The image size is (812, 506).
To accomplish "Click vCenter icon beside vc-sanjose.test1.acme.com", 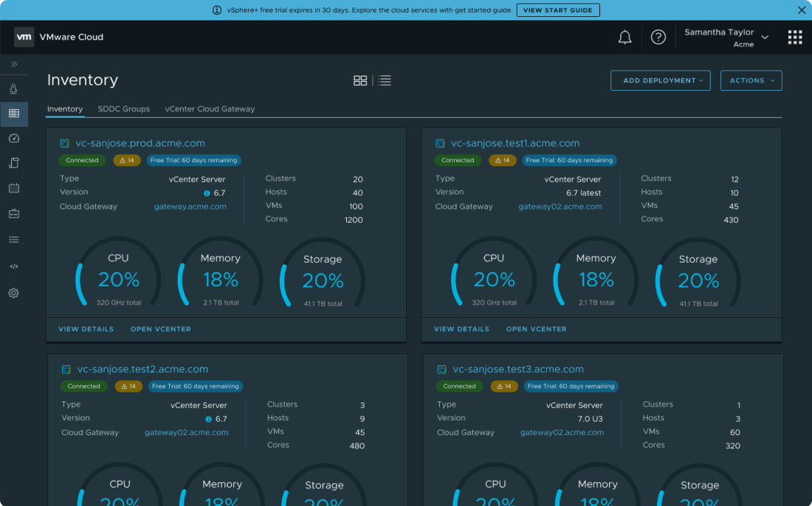I will click(x=440, y=143).
